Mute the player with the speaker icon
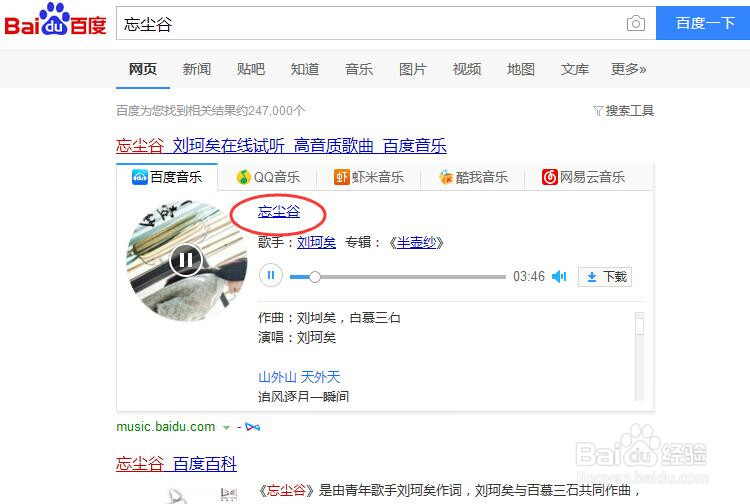Screen dimensions: 750x504 tap(559, 276)
